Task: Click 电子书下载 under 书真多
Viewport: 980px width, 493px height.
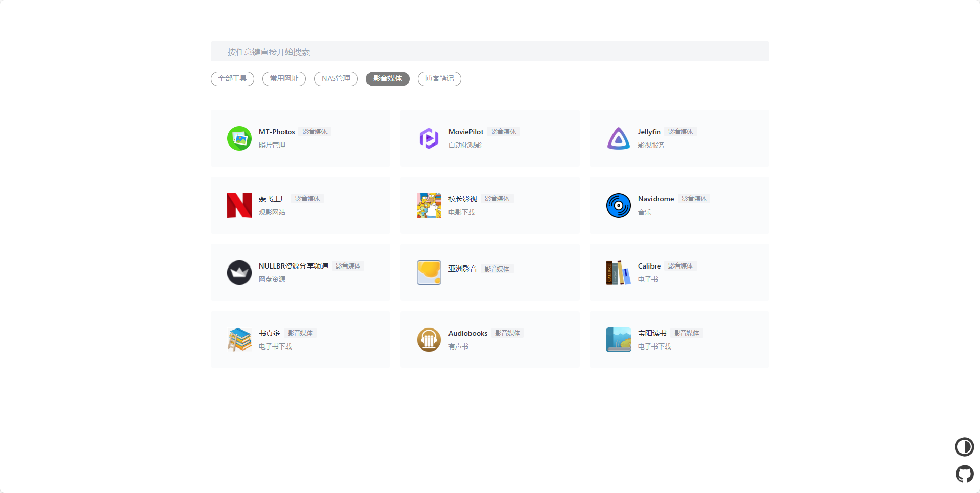Action: (275, 346)
